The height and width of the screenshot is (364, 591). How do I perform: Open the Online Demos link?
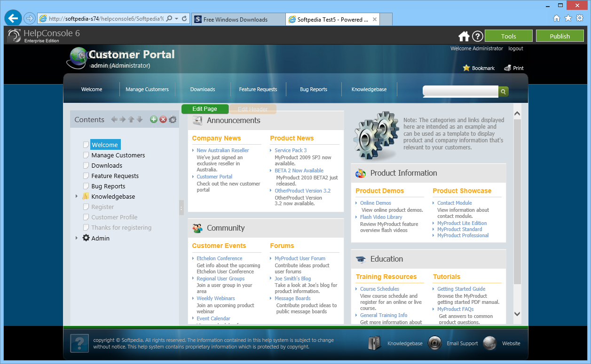click(x=376, y=203)
